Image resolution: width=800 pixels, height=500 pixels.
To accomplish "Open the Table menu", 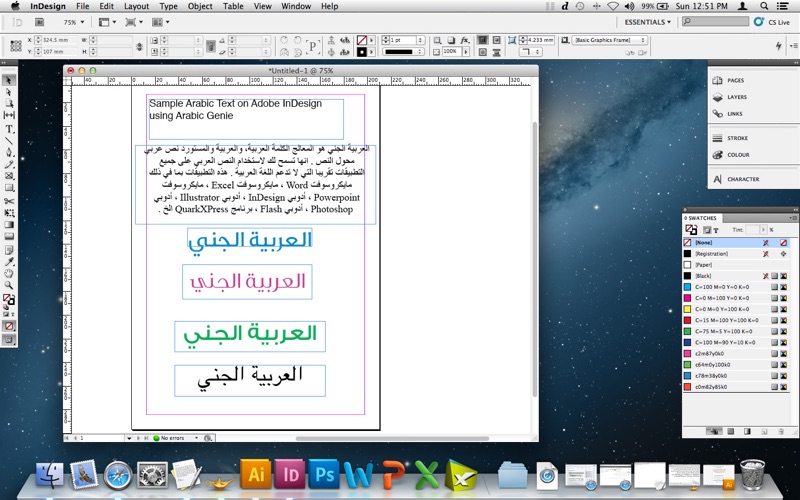I will click(232, 6).
